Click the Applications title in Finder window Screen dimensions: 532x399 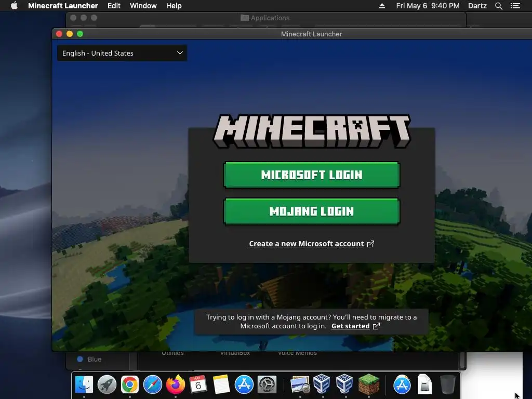pos(270,18)
